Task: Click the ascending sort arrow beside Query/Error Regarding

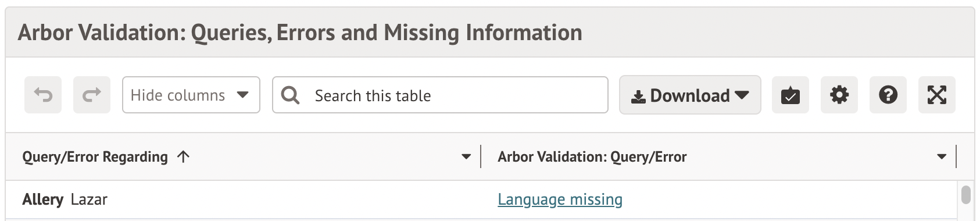Action: [183, 156]
